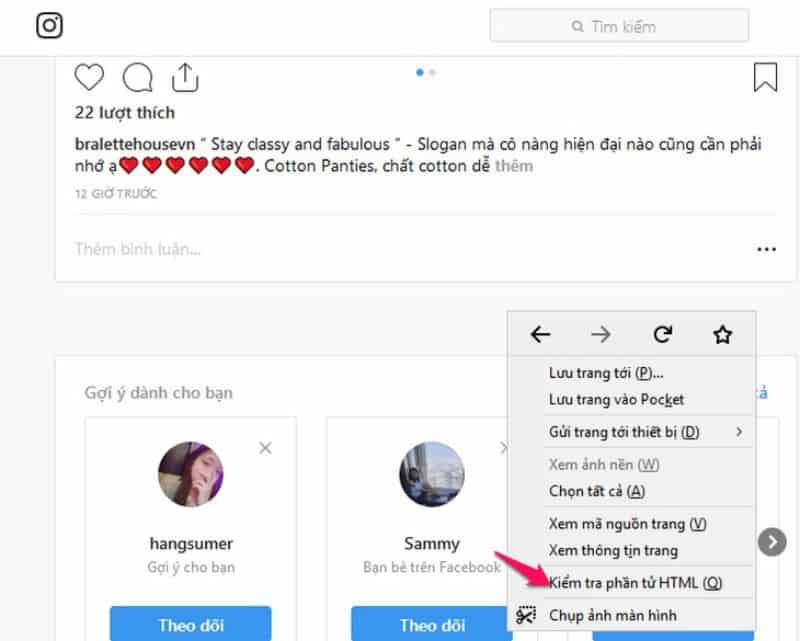
Task: Reload the page with the refresh icon
Action: tap(662, 336)
